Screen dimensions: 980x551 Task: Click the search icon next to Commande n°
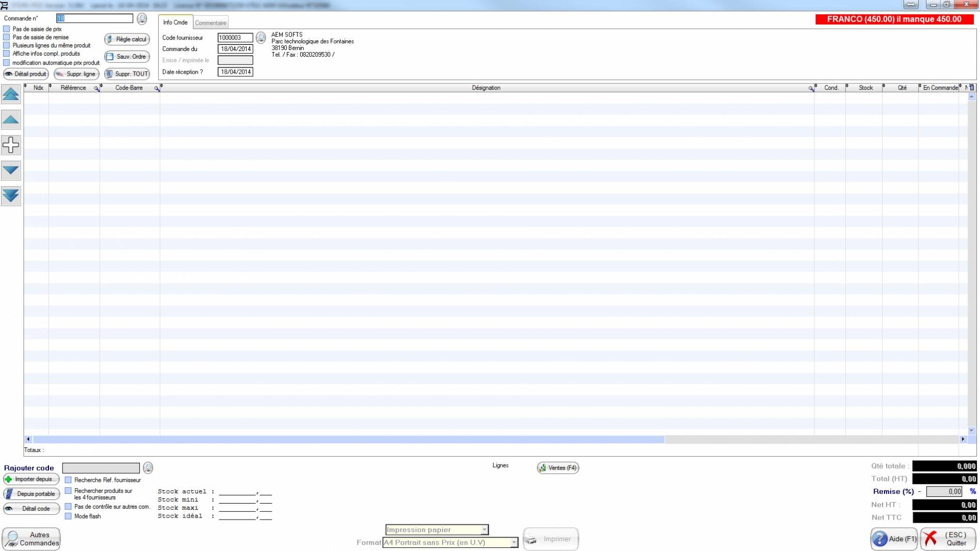point(142,19)
